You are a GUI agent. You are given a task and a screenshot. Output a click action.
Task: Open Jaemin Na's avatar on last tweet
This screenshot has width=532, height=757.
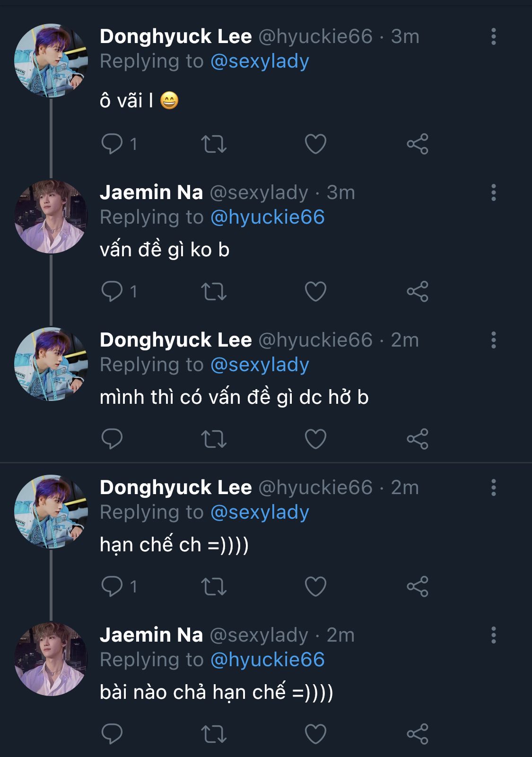coord(51,659)
